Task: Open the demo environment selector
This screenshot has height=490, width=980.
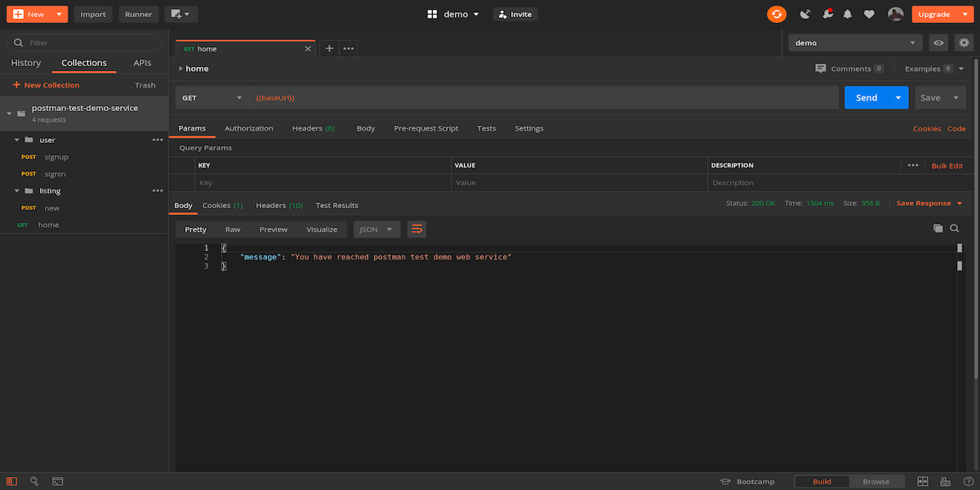Action: tap(856, 42)
